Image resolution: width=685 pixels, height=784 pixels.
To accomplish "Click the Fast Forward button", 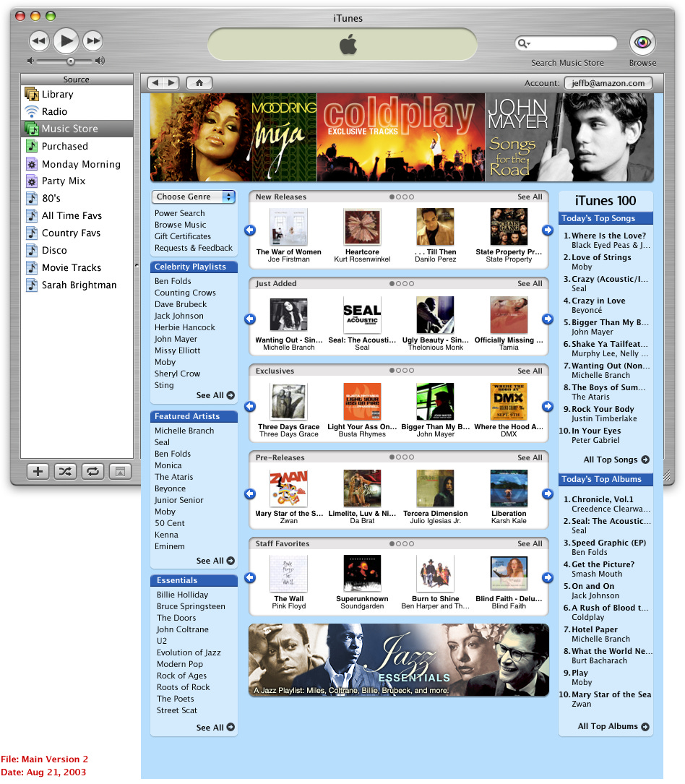I will [93, 40].
